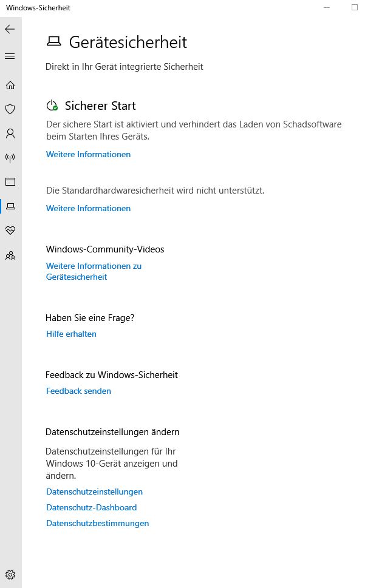Image resolution: width=379 pixels, height=588 pixels.
Task: Open the hamburger navigation menu
Action: click(x=10, y=56)
